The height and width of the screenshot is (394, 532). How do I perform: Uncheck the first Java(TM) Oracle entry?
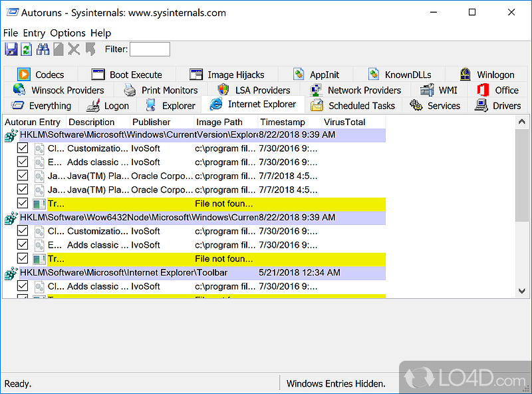pos(23,176)
